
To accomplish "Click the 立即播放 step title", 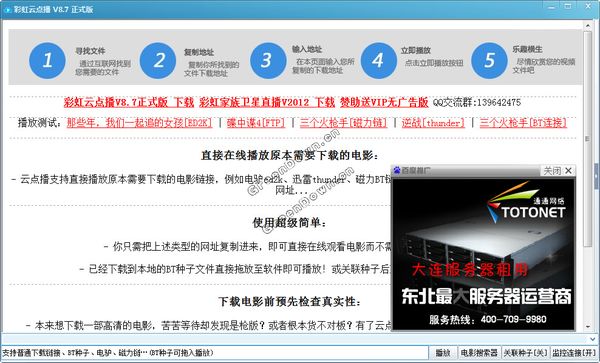I will coord(416,50).
